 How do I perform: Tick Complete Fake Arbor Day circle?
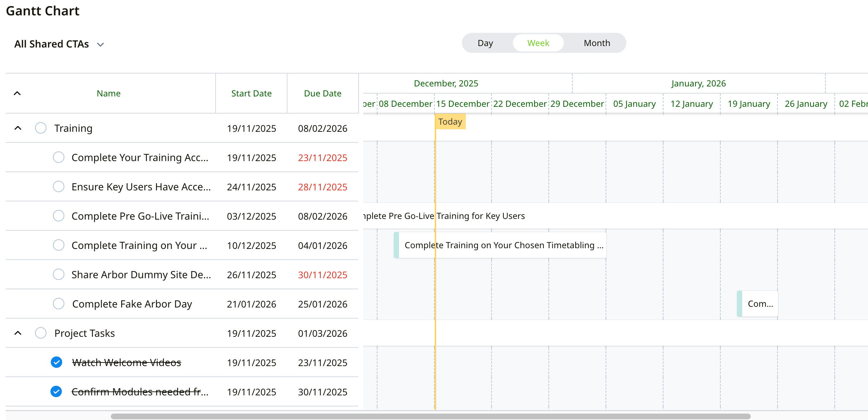[59, 304]
